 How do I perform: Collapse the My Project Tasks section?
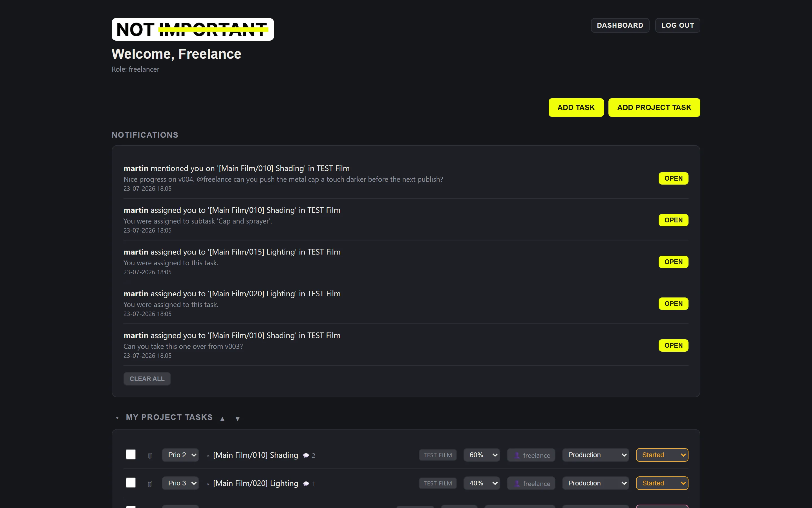tap(117, 418)
